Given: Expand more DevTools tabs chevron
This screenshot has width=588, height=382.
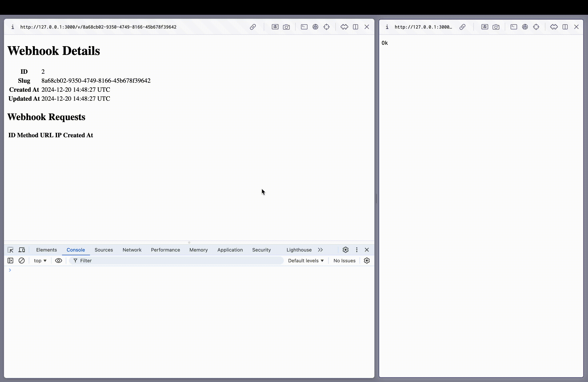Looking at the screenshot, I should pyautogui.click(x=320, y=250).
